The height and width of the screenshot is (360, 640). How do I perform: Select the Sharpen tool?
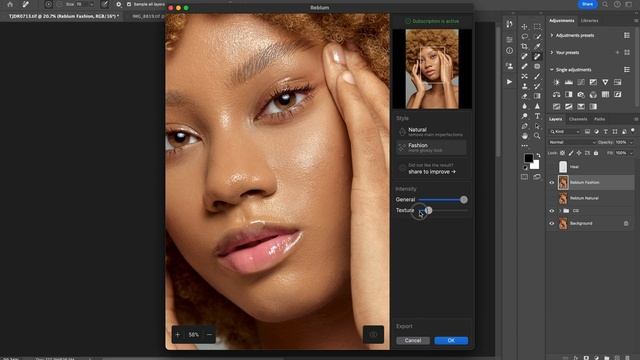537,106
